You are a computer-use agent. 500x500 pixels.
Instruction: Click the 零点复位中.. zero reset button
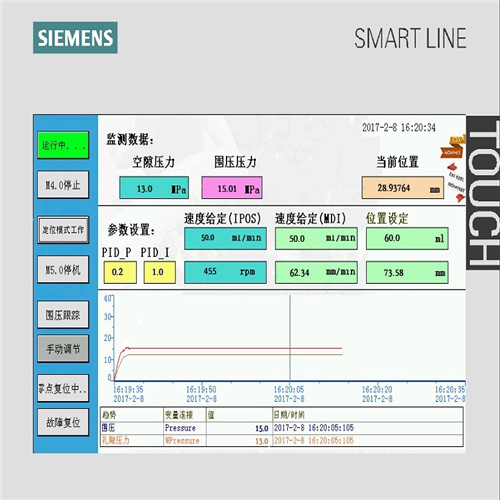pyautogui.click(x=63, y=388)
